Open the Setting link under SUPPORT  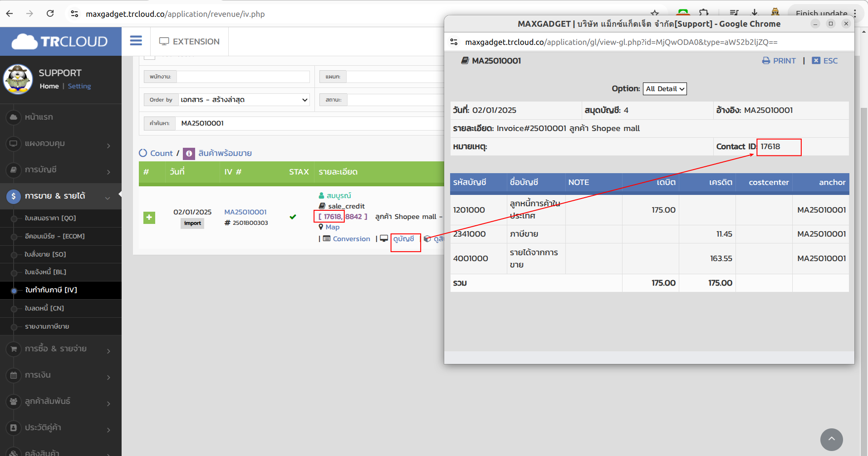click(x=79, y=86)
